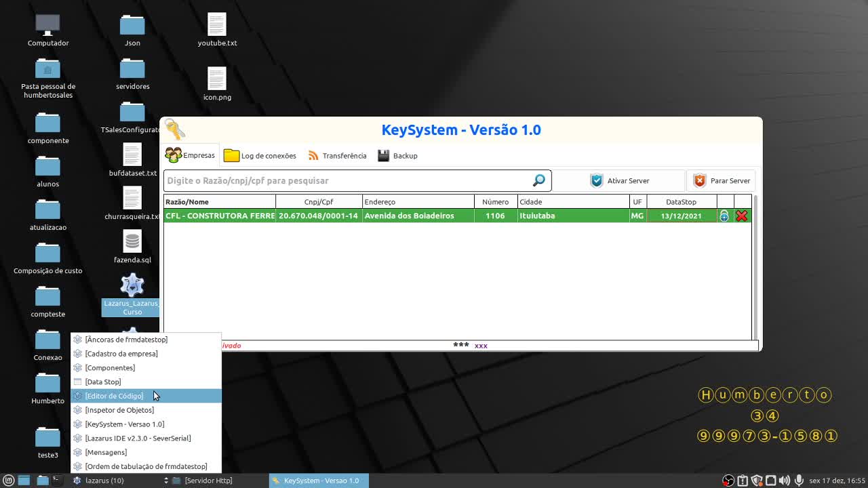Select youtube.txt file on desktop
The image size is (868, 488).
click(x=217, y=30)
